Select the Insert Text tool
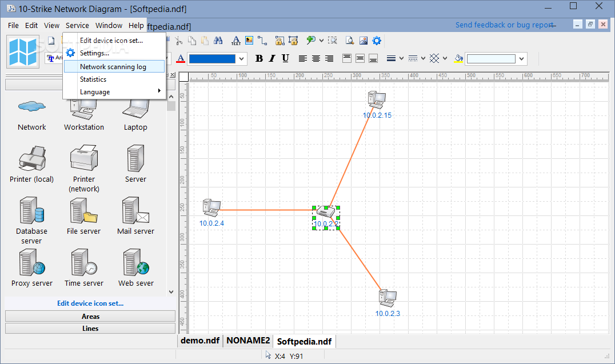Screen dimensions: 615x364 [x=235, y=41]
